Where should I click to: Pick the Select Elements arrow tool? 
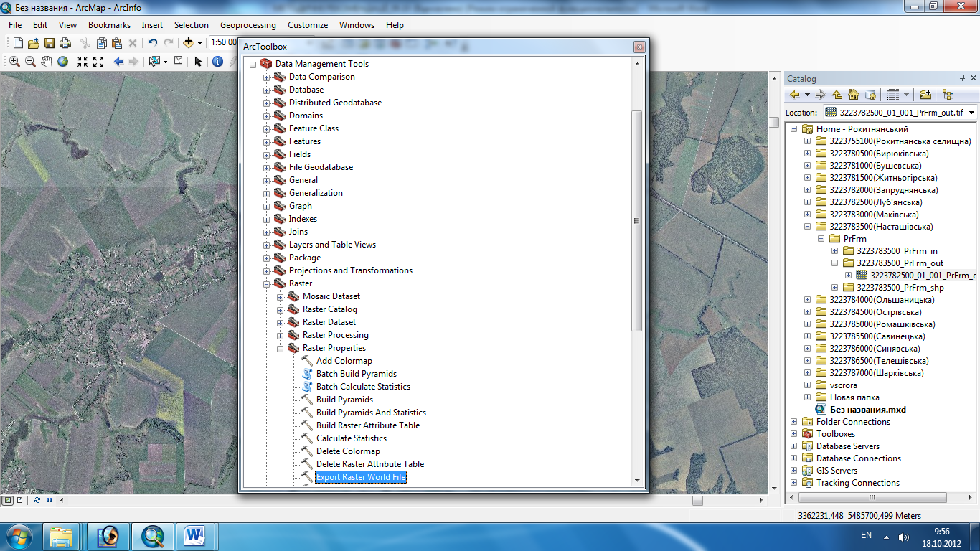pyautogui.click(x=199, y=62)
